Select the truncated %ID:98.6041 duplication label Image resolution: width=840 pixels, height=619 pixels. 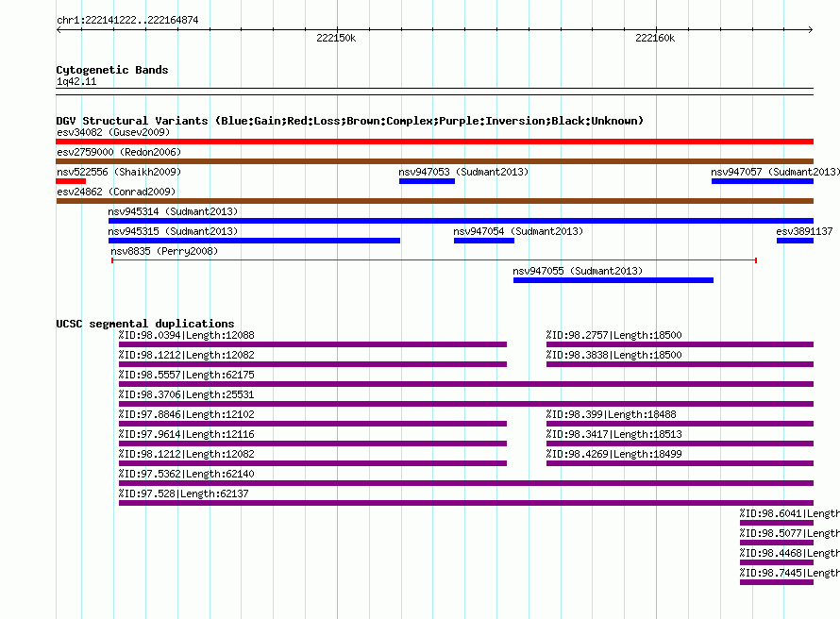(x=790, y=513)
